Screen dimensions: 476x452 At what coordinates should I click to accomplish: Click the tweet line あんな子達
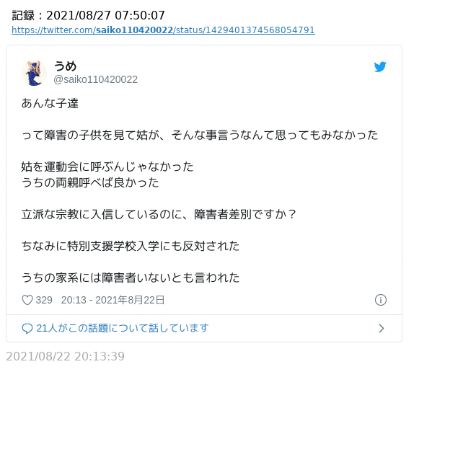50,103
